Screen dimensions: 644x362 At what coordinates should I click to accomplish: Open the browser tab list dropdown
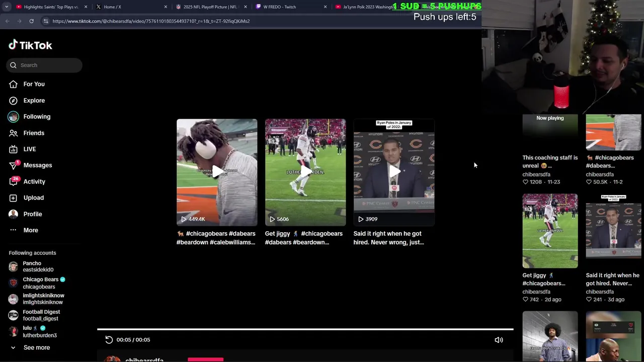coord(6,7)
